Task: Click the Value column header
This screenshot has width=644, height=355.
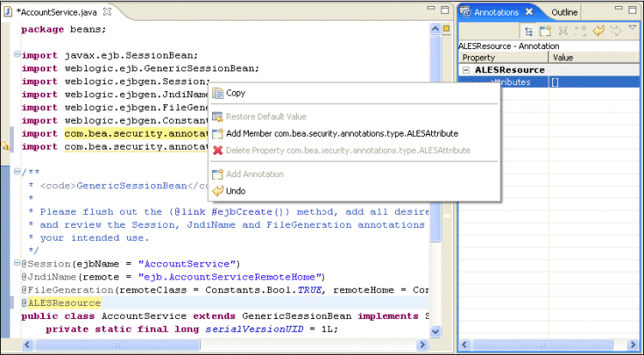Action: pos(594,58)
